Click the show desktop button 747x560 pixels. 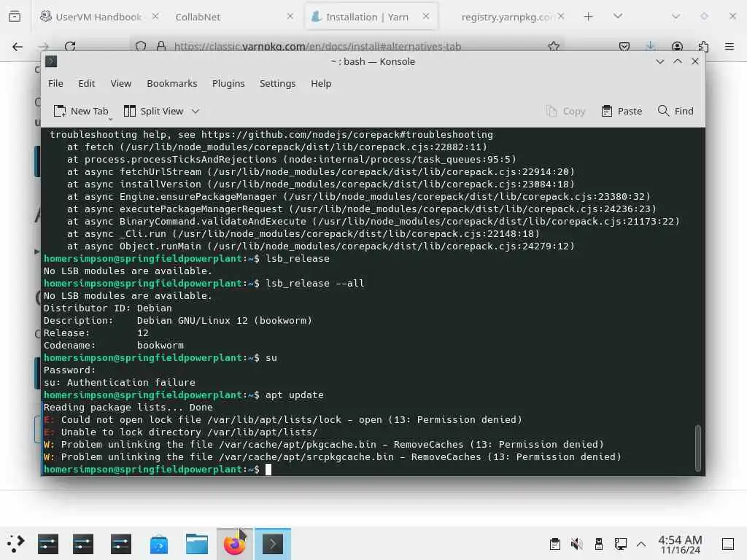[728, 544]
